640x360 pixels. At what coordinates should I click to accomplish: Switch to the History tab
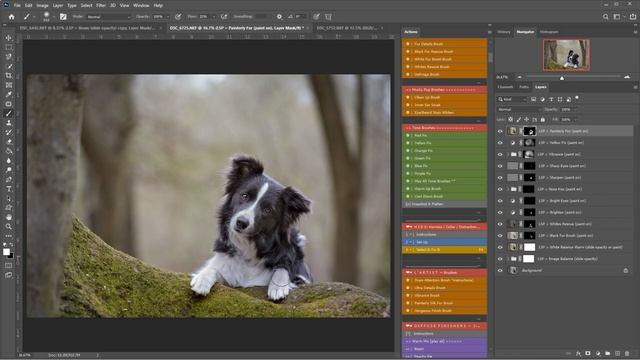[x=504, y=32]
